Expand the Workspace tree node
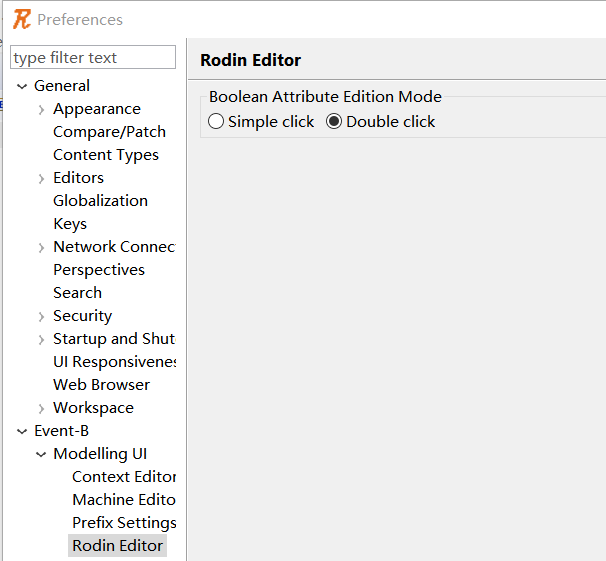 (41, 408)
